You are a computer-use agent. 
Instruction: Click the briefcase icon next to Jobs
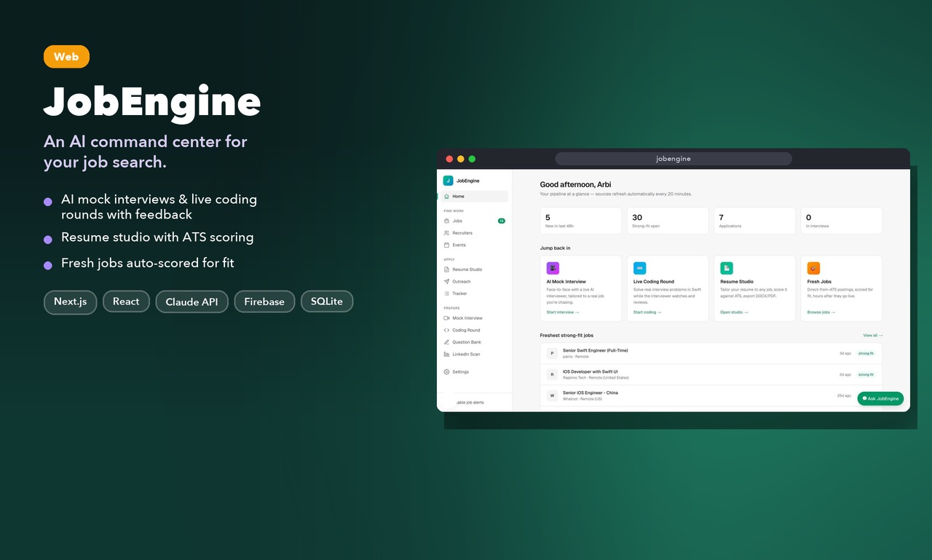tap(446, 221)
